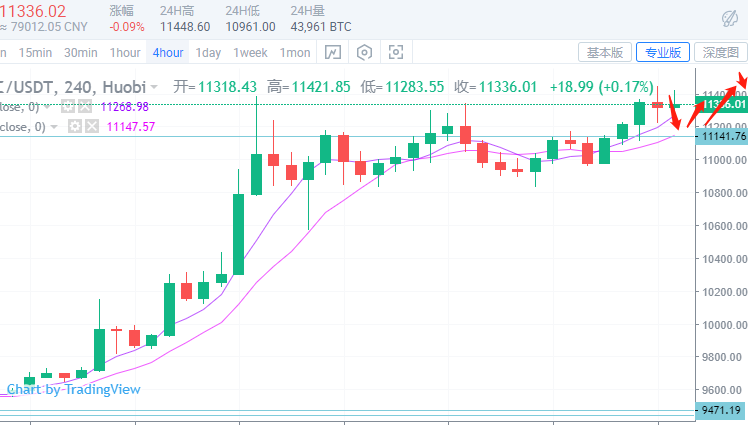Viewport: 748px width, 425px height.
Task: Select the 15min timeframe
Action: 36,52
